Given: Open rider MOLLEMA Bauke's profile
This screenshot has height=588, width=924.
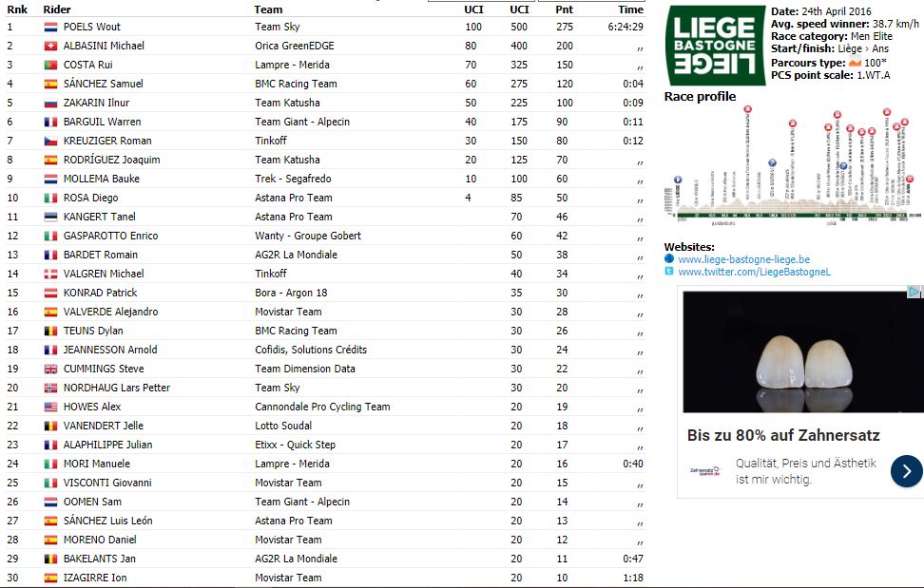Looking at the screenshot, I should click(x=102, y=179).
